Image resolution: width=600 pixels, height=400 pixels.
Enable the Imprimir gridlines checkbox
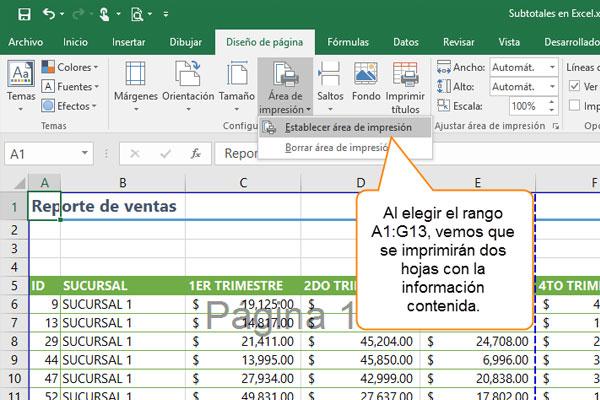(575, 106)
